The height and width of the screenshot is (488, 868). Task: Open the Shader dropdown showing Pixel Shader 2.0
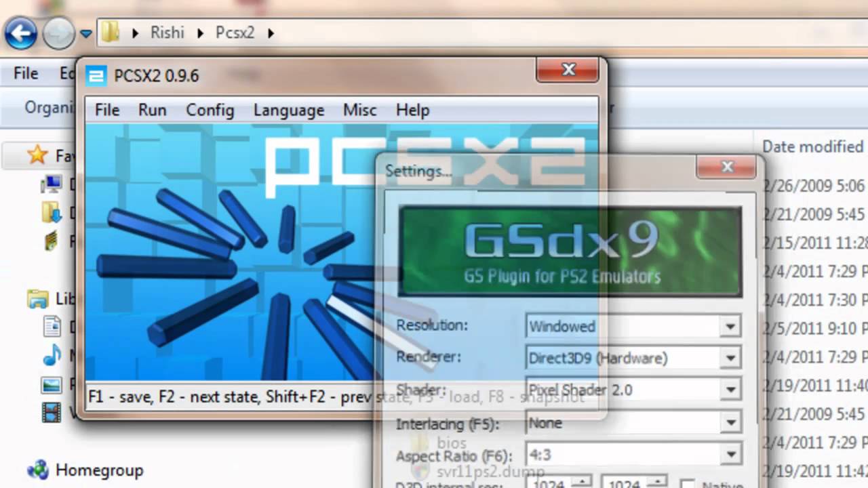tap(633, 390)
